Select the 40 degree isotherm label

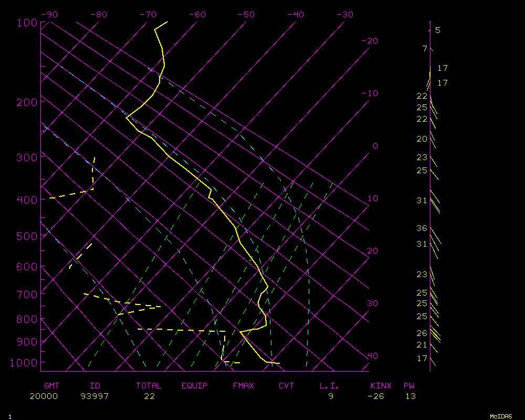[x=372, y=356]
